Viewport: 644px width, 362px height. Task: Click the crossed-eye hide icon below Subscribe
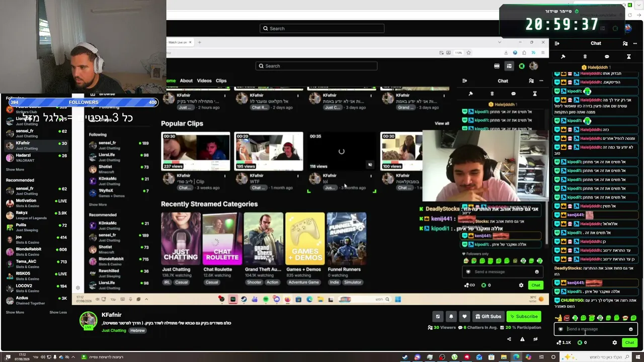point(535,339)
